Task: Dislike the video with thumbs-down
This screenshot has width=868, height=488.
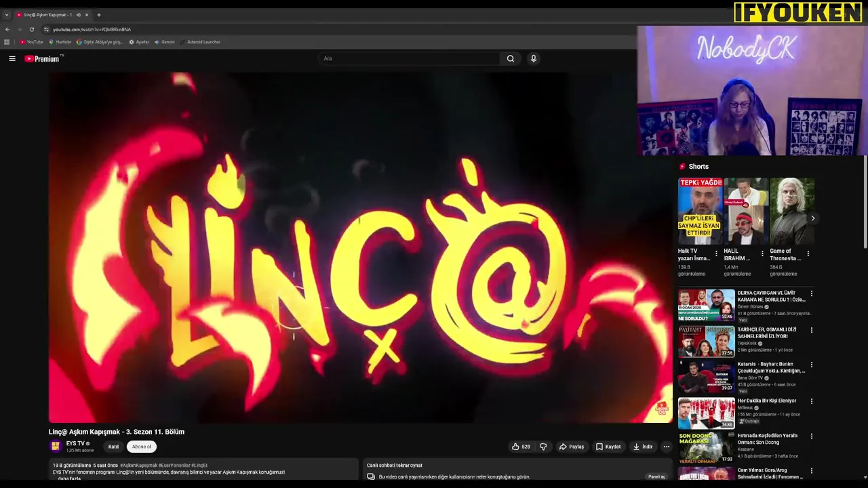Action: click(543, 447)
